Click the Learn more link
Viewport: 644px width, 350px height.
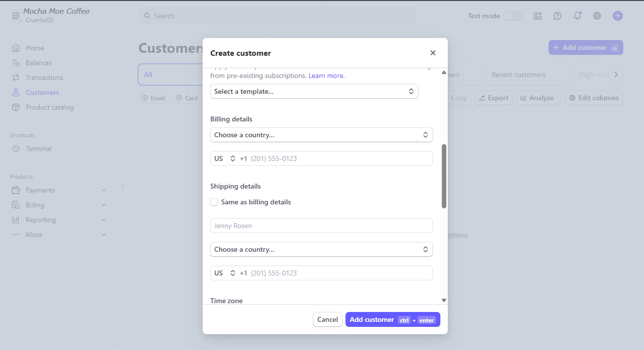point(326,76)
